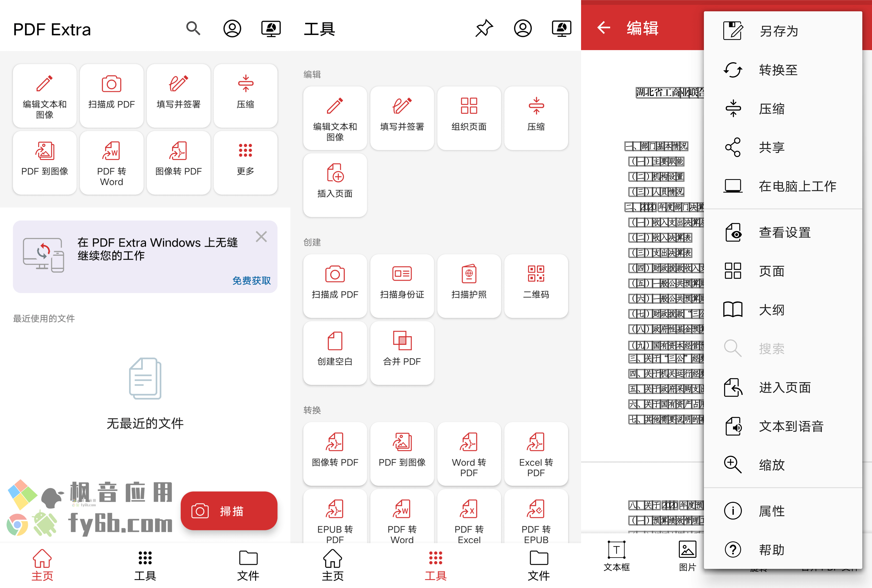Image resolution: width=872 pixels, height=588 pixels.
Task: Choose 帮助 from the overflow menu
Action: tap(783, 550)
